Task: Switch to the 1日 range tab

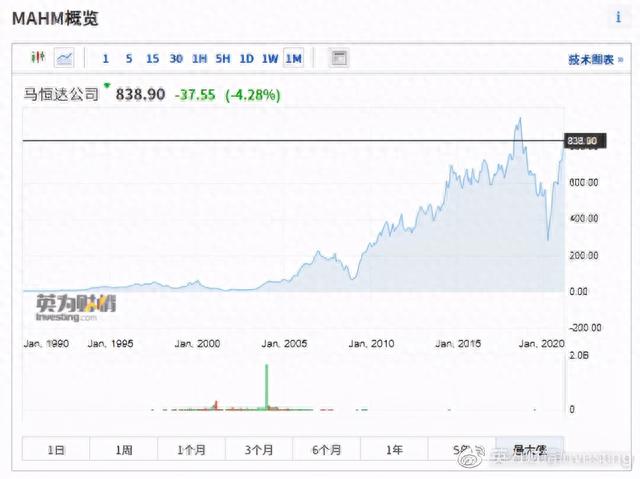Action: [x=56, y=450]
